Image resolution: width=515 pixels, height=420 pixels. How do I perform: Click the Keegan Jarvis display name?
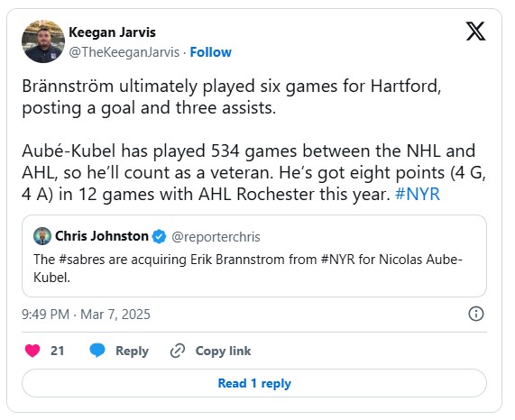point(113,32)
